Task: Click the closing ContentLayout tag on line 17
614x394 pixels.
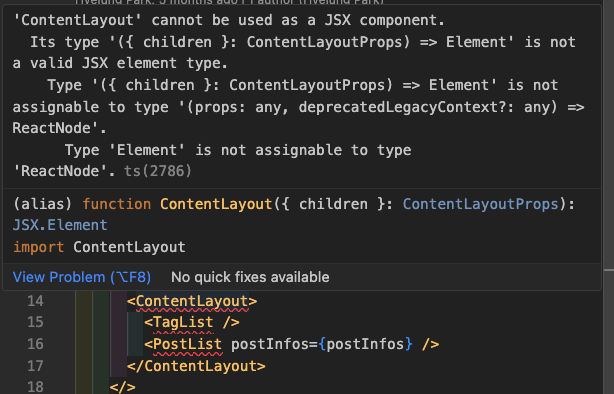Action: point(196,366)
